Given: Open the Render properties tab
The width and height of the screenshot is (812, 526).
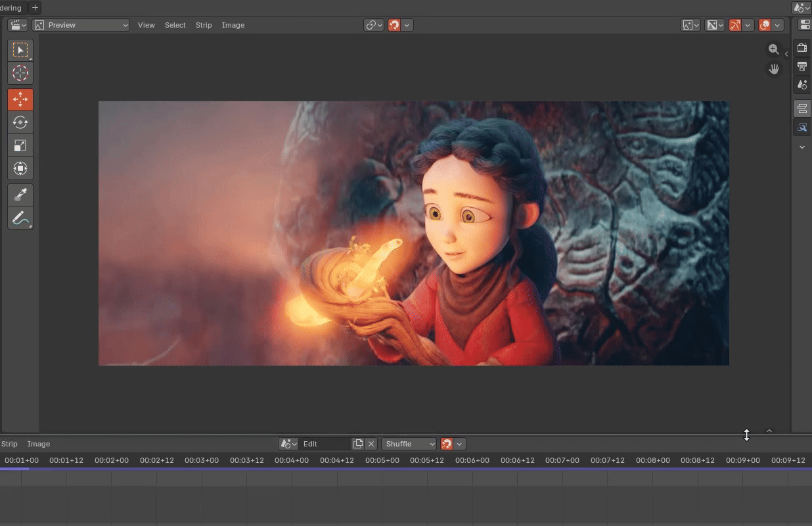Looking at the screenshot, I should pos(802,48).
